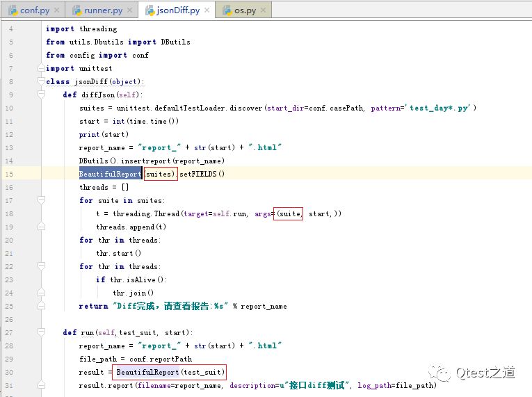Click the fold end marker at line 31

(41, 385)
